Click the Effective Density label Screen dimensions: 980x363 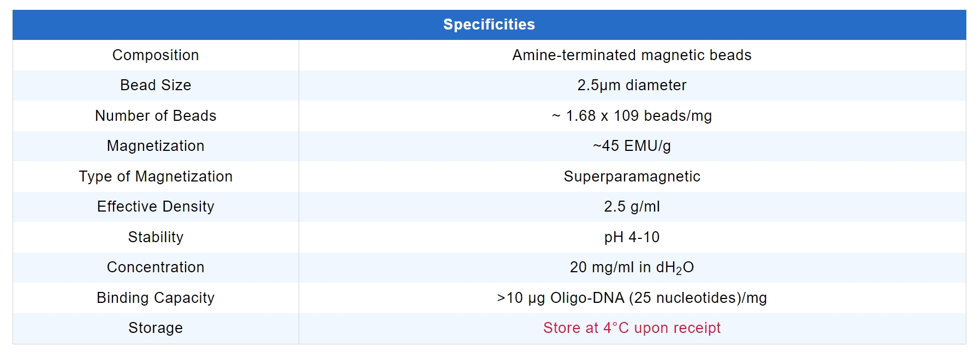156,207
